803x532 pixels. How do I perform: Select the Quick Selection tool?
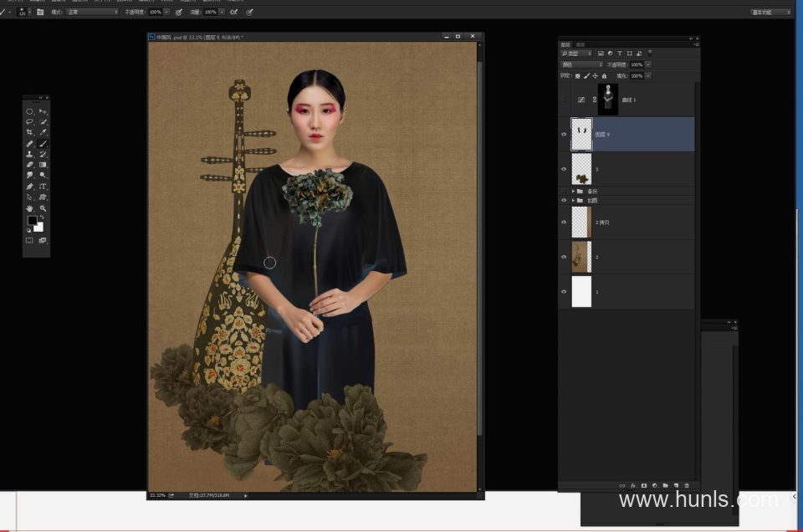43,122
